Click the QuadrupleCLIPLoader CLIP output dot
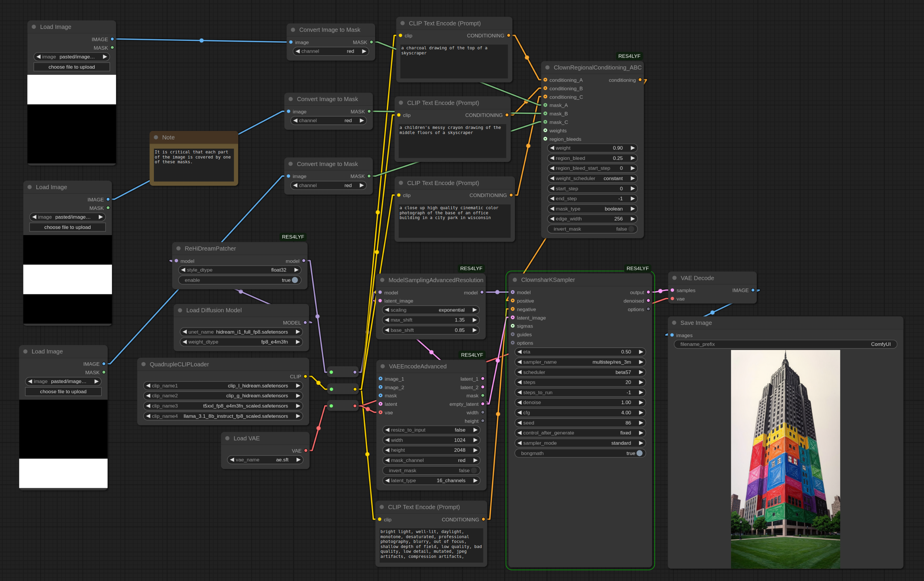The image size is (924, 581). [x=305, y=377]
